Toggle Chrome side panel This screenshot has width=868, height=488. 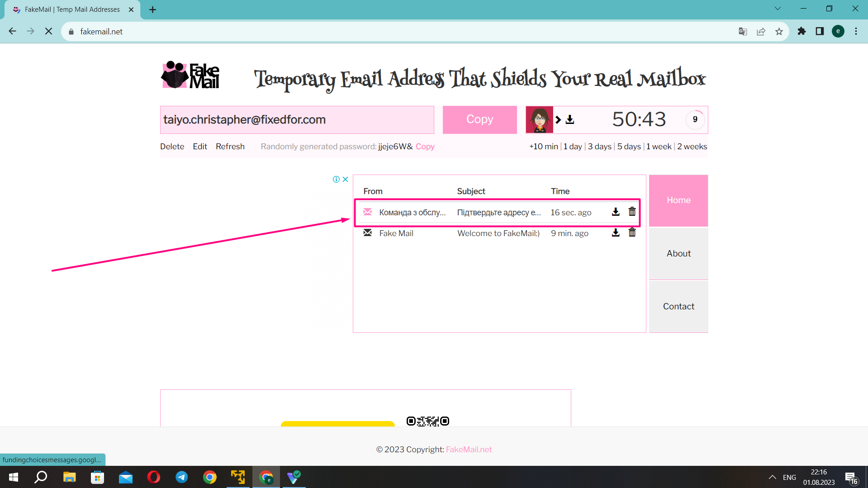point(820,32)
